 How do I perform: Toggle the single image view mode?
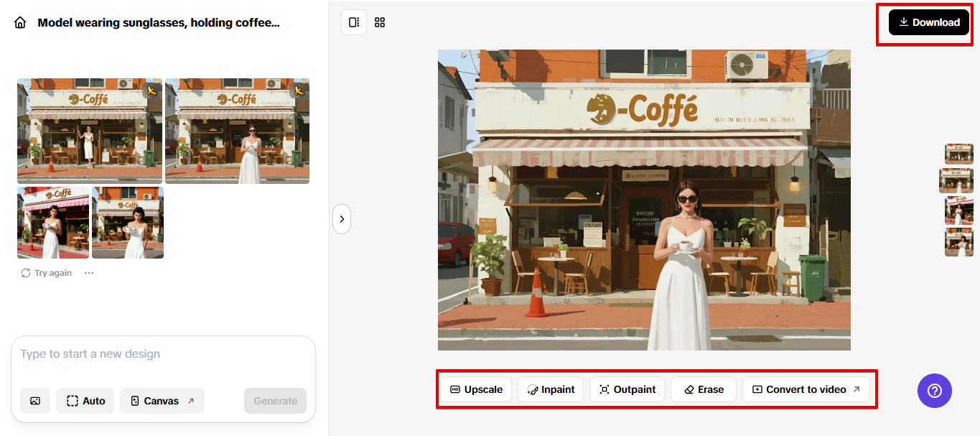[353, 22]
